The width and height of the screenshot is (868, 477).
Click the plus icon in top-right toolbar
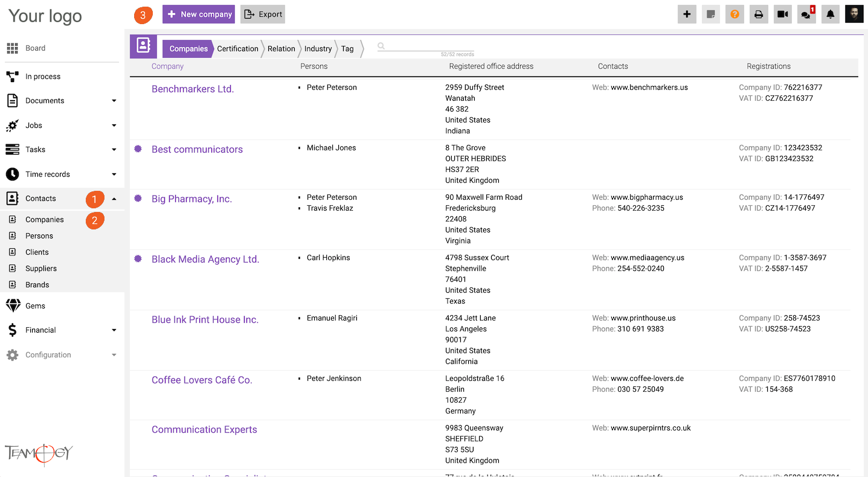687,14
